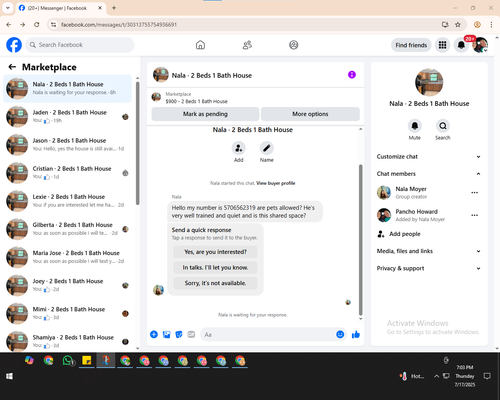Expand Media, files and links section
The width and height of the screenshot is (500, 400).
click(429, 251)
